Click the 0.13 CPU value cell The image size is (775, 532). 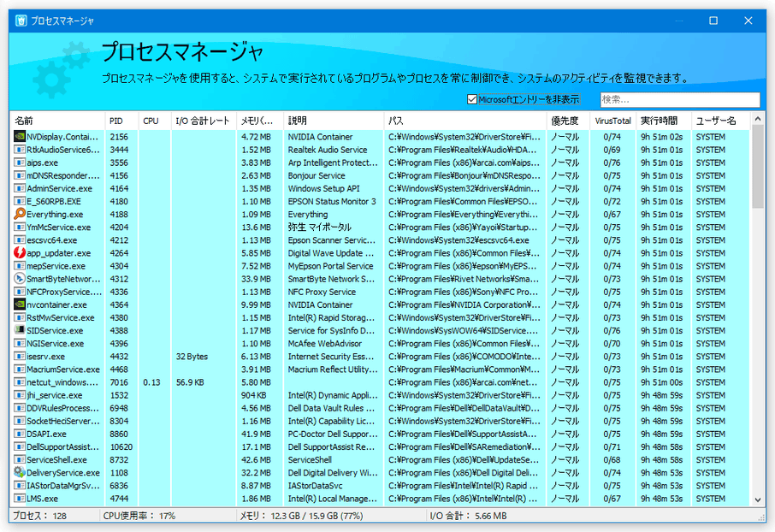pyautogui.click(x=151, y=382)
